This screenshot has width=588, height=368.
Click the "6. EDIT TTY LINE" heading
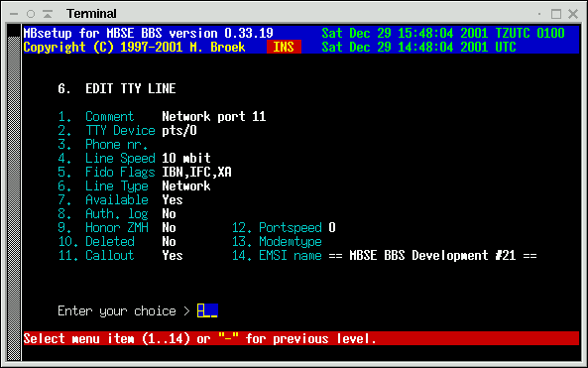tap(117, 89)
